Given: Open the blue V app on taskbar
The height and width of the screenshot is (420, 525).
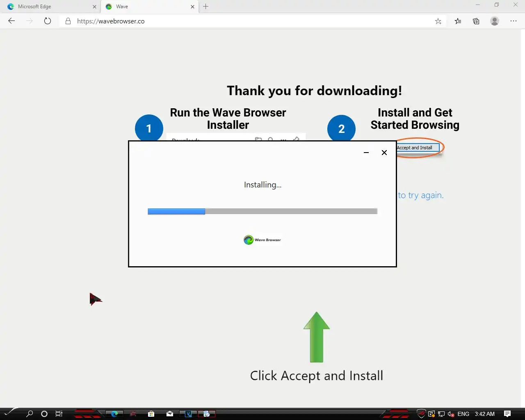Looking at the screenshot, I should [189, 413].
